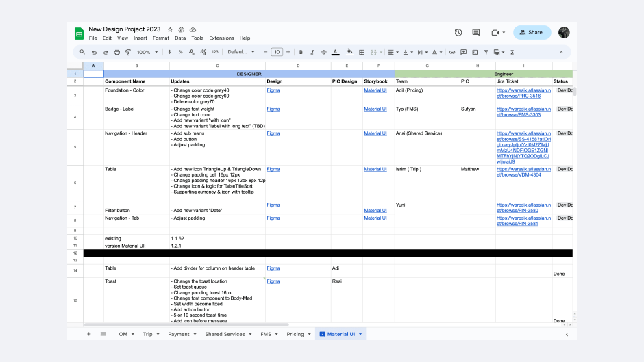
Task: Open the account profile avatar
Action: (x=564, y=32)
